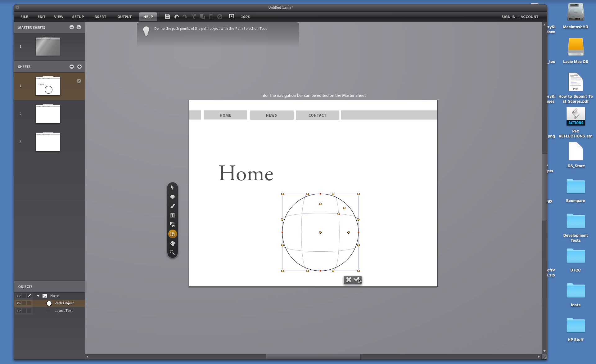Select the brush drawing tool
Viewport: 596px width, 364px height.
(x=172, y=206)
